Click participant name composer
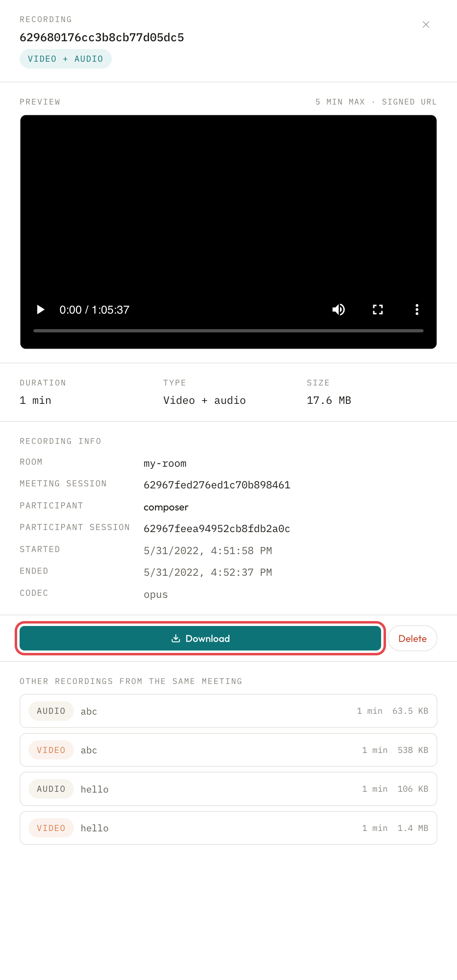The height and width of the screenshot is (980, 457). coord(166,507)
